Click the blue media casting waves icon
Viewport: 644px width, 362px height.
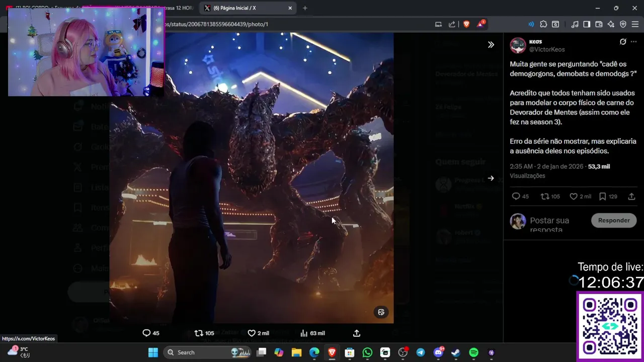(531, 24)
